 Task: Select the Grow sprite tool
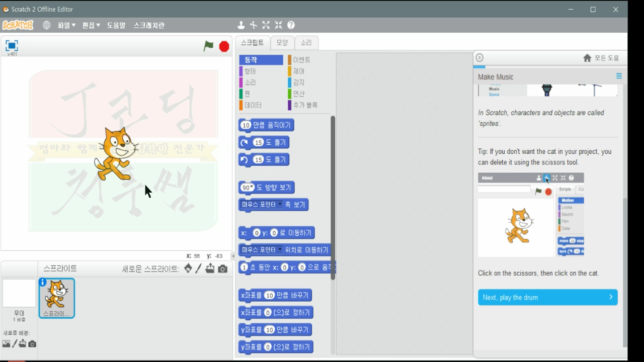[x=266, y=25]
